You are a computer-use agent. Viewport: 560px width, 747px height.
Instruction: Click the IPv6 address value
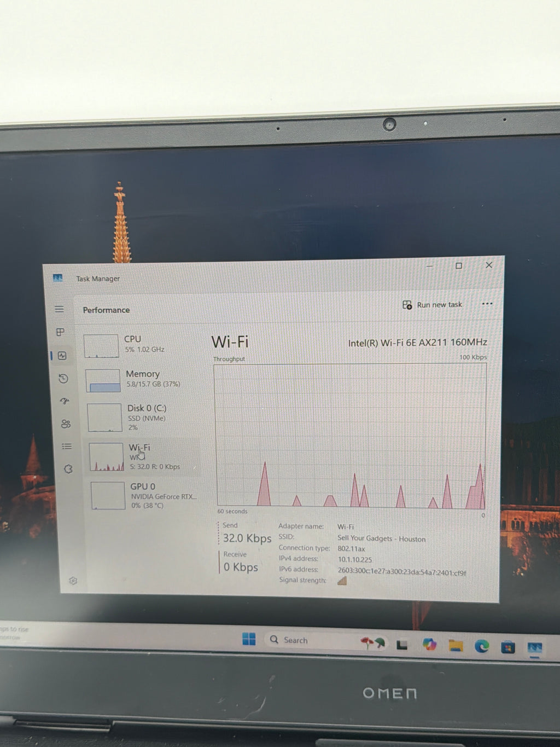click(402, 571)
